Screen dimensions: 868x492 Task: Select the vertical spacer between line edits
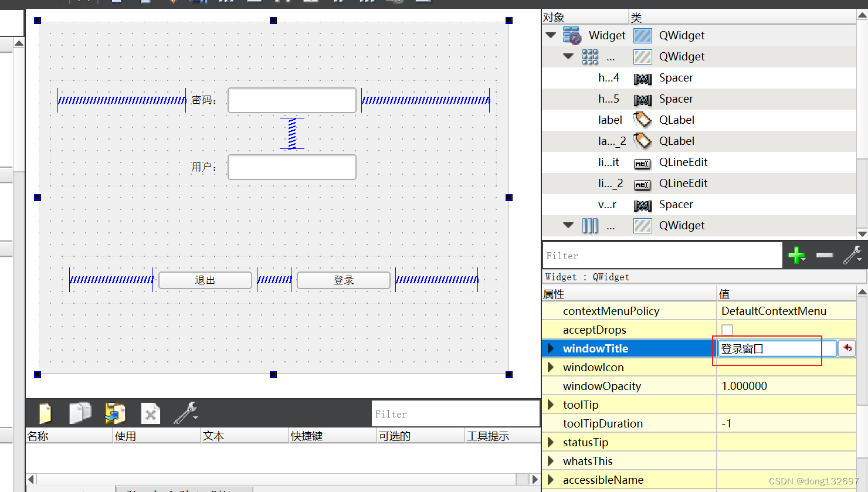292,134
